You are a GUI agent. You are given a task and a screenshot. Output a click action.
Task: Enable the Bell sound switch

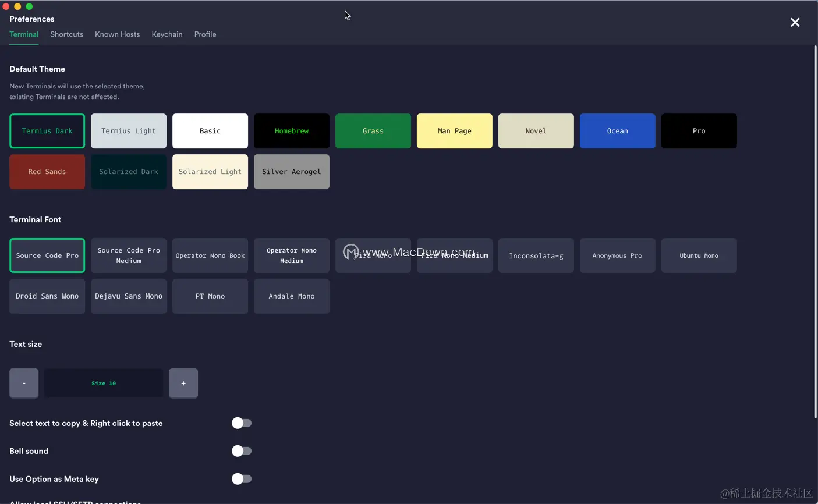coord(242,451)
